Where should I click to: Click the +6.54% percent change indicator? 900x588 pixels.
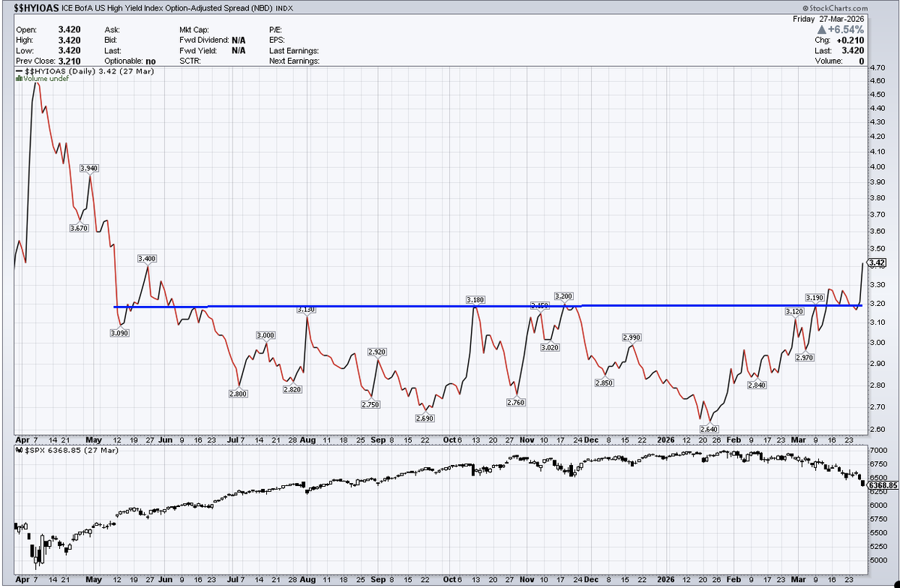[x=841, y=28]
